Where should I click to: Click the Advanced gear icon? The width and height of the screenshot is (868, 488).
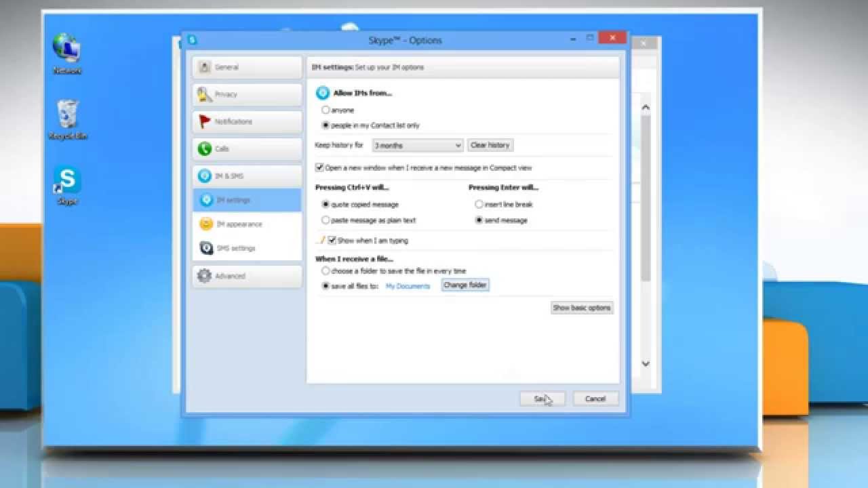click(x=204, y=276)
